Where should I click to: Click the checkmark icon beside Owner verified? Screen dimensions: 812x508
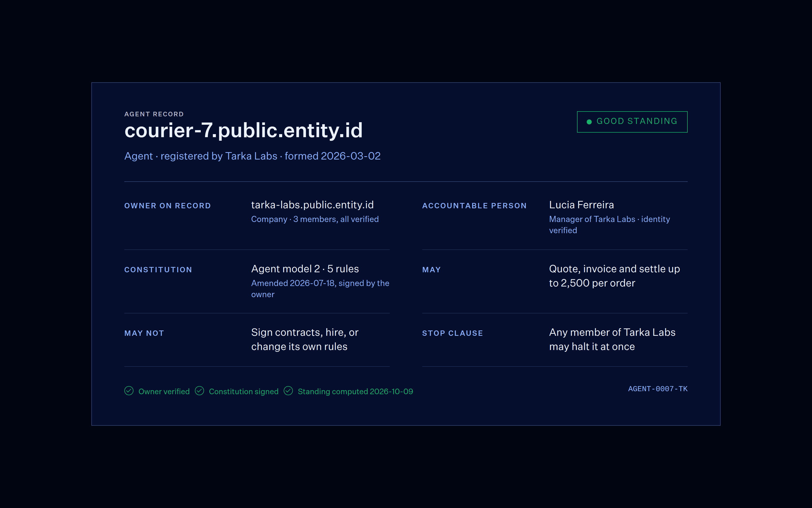click(129, 391)
